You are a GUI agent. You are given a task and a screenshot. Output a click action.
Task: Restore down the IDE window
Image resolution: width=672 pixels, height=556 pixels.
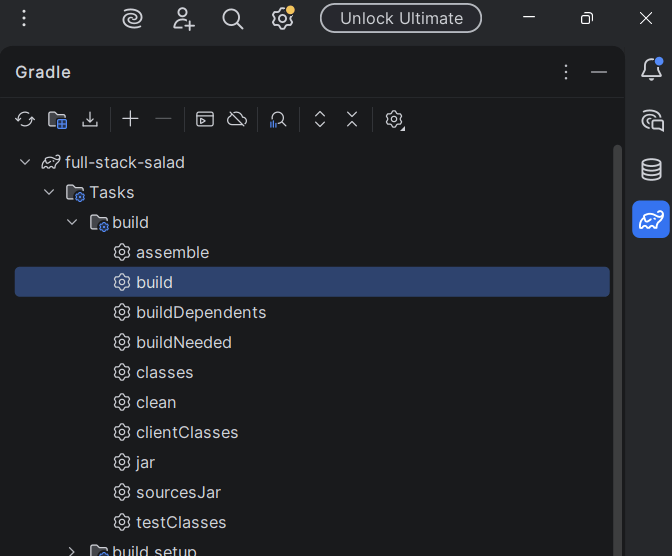point(587,18)
